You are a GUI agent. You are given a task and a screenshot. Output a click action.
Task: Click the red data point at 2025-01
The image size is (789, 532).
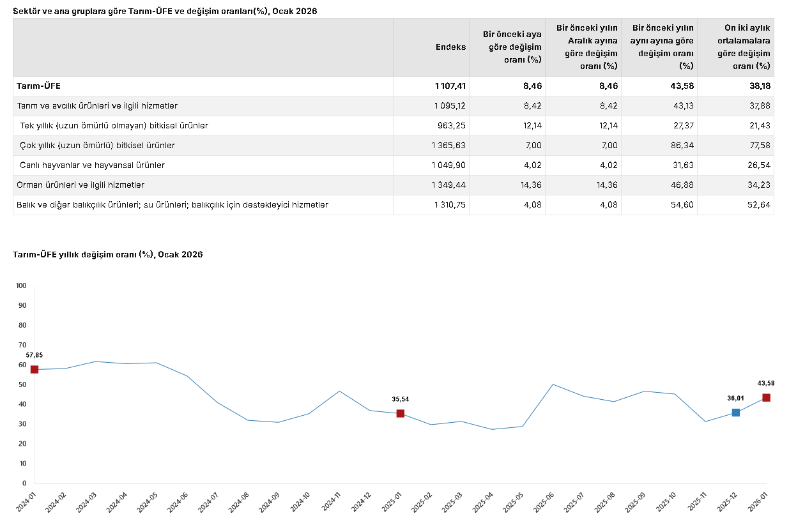[x=401, y=413]
